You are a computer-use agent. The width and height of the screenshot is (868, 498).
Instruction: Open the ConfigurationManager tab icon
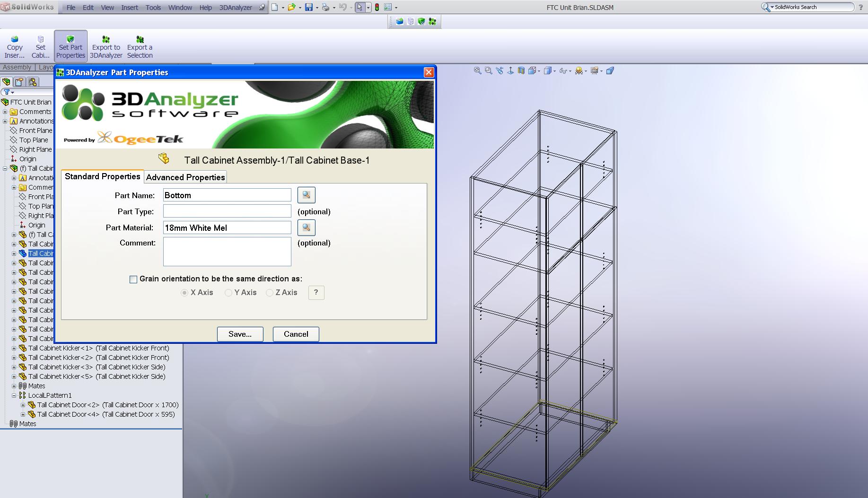pos(33,82)
